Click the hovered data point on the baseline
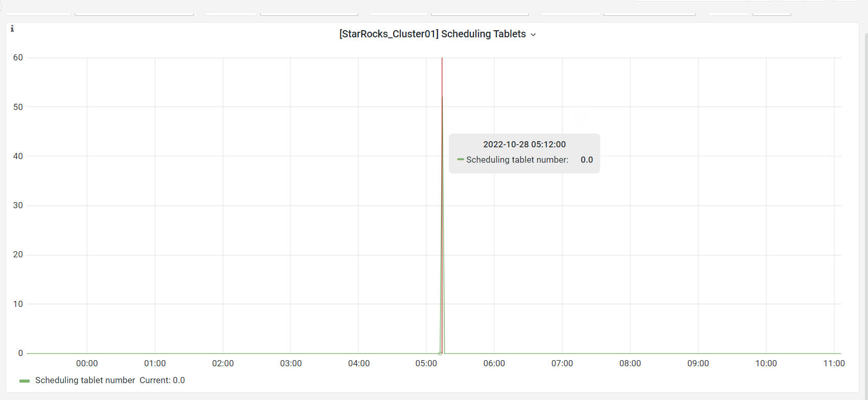The image size is (868, 400). [440, 353]
